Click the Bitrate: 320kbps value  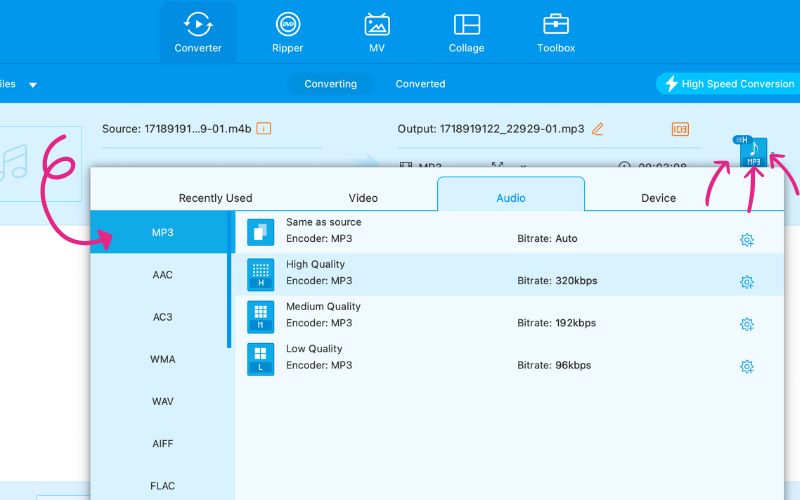pyautogui.click(x=557, y=281)
